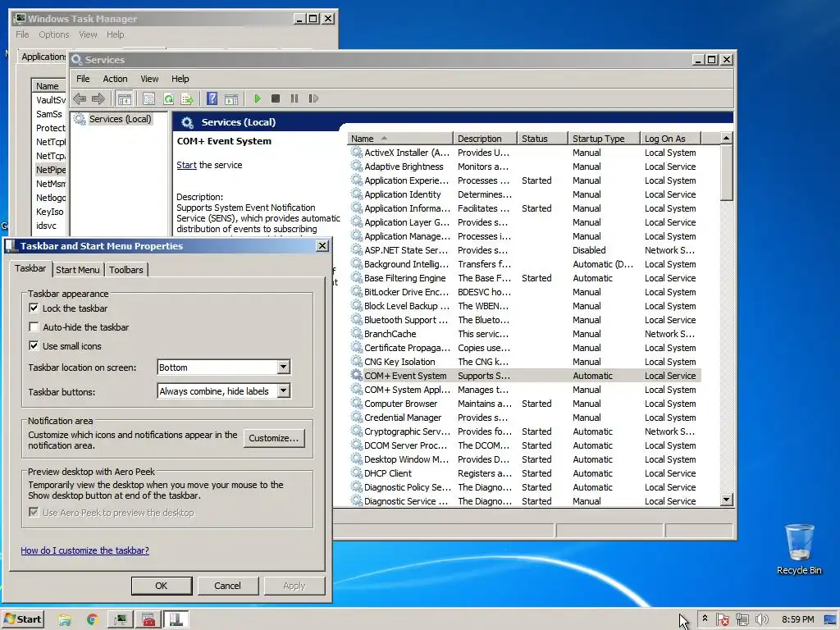Sort services by Description column
840x630 pixels.
pyautogui.click(x=485, y=138)
